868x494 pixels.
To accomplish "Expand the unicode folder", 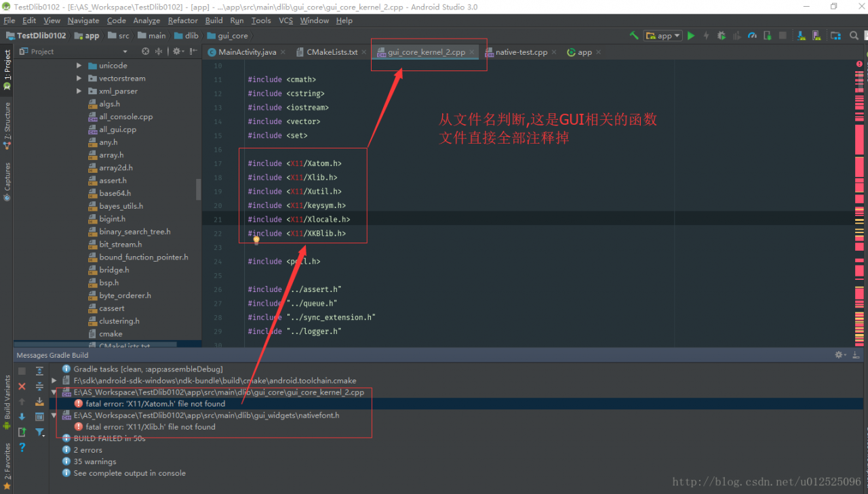I will (79, 66).
